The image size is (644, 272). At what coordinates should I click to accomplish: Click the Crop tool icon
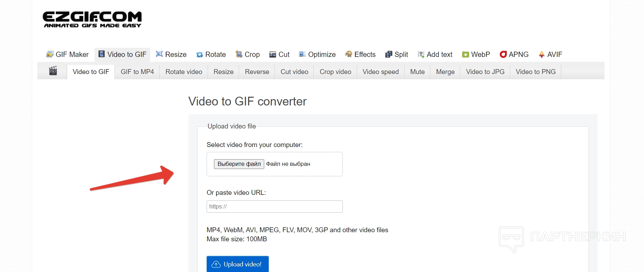tap(239, 54)
